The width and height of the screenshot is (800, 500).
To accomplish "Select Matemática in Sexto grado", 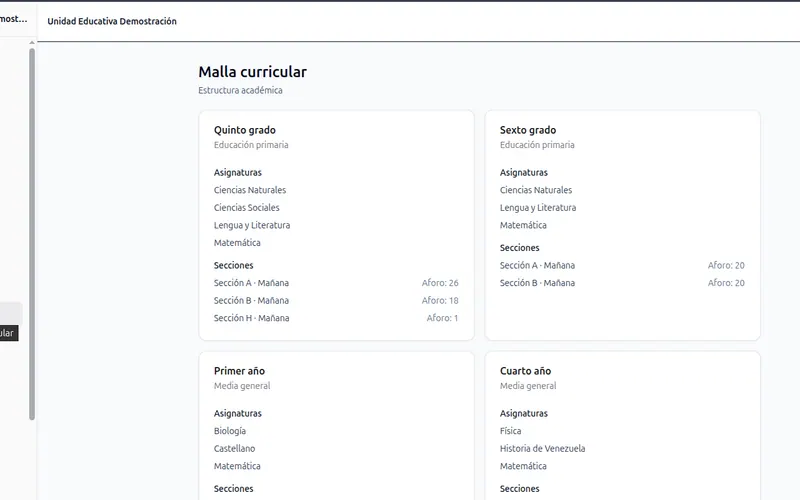I will pyautogui.click(x=523, y=225).
